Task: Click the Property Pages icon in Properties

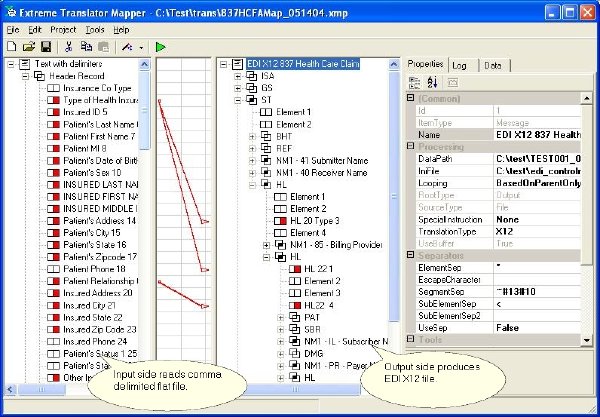Action: pyautogui.click(x=453, y=82)
